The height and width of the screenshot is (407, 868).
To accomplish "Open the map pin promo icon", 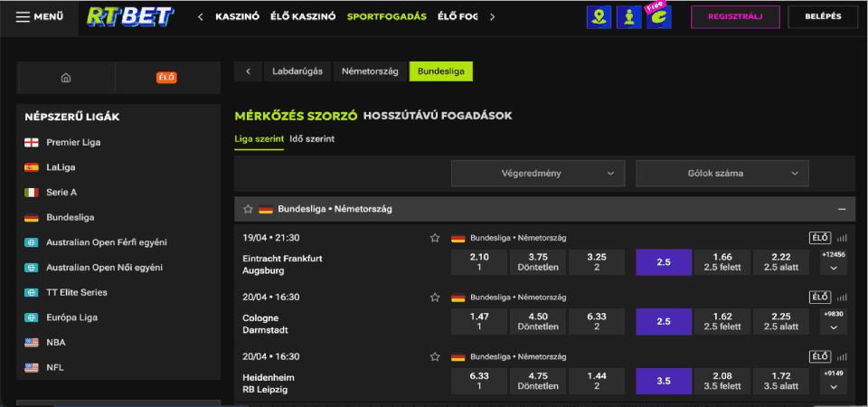I will [599, 17].
